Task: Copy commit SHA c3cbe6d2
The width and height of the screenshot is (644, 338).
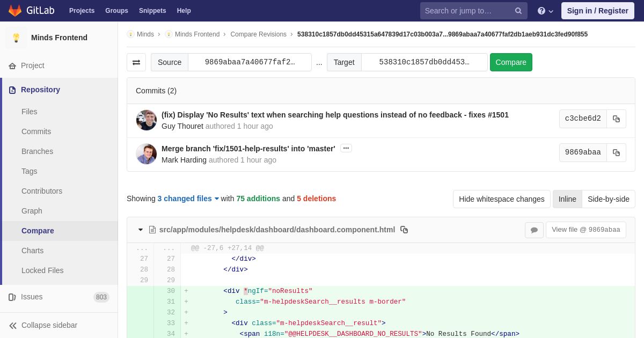Action: [616, 119]
